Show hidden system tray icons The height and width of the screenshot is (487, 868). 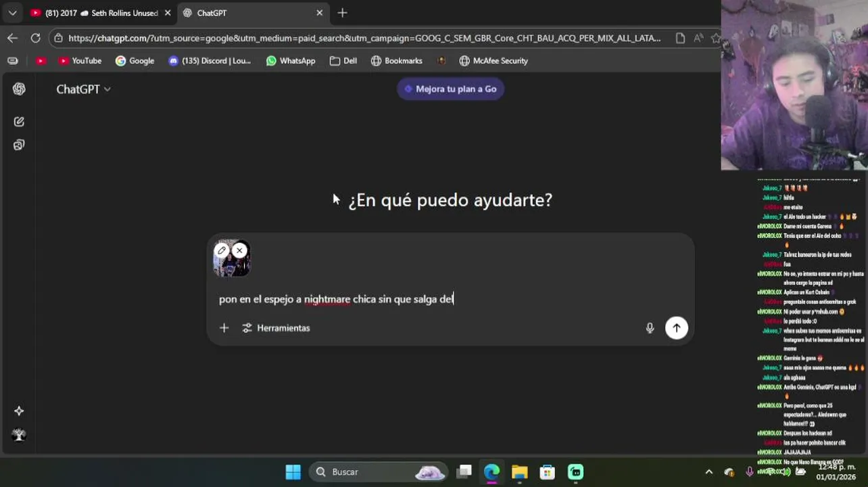708,472
